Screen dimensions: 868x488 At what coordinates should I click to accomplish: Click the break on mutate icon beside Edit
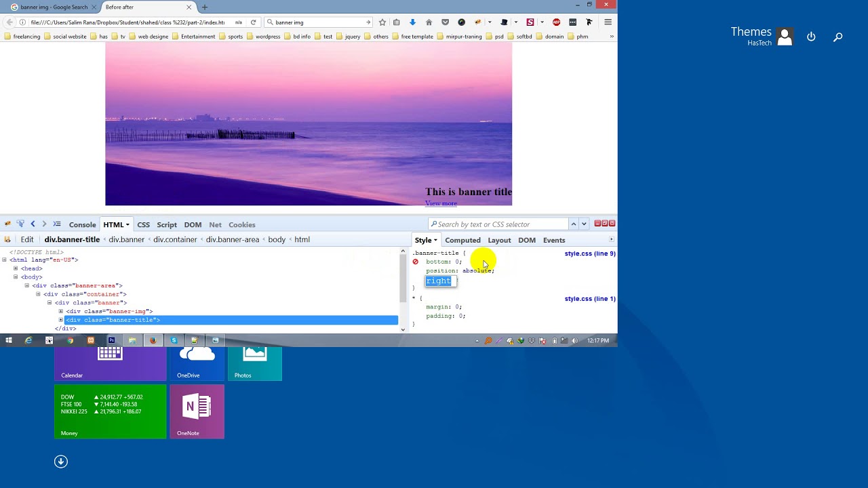click(7, 239)
